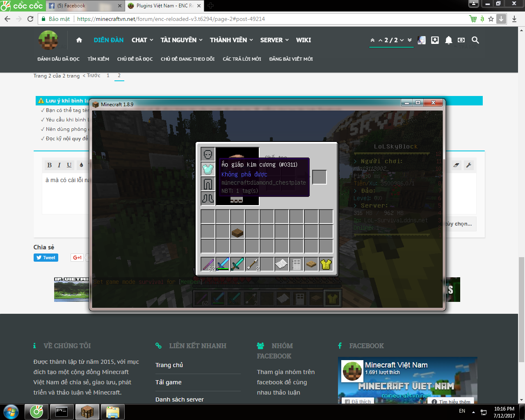The width and height of the screenshot is (525, 420).
Task: Open the file explorer taskbar icon
Action: [113, 412]
